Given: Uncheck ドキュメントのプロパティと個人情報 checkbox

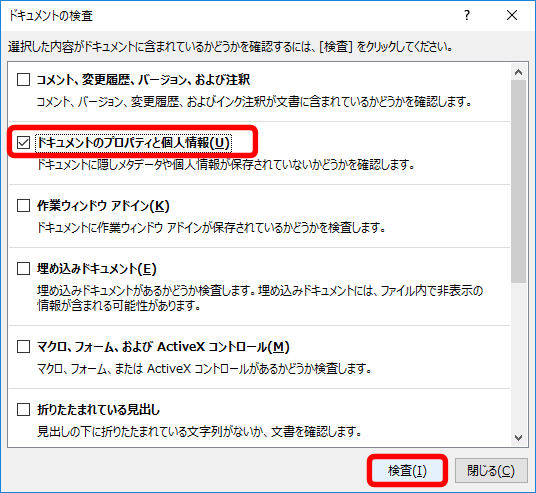Looking at the screenshot, I should click(23, 143).
